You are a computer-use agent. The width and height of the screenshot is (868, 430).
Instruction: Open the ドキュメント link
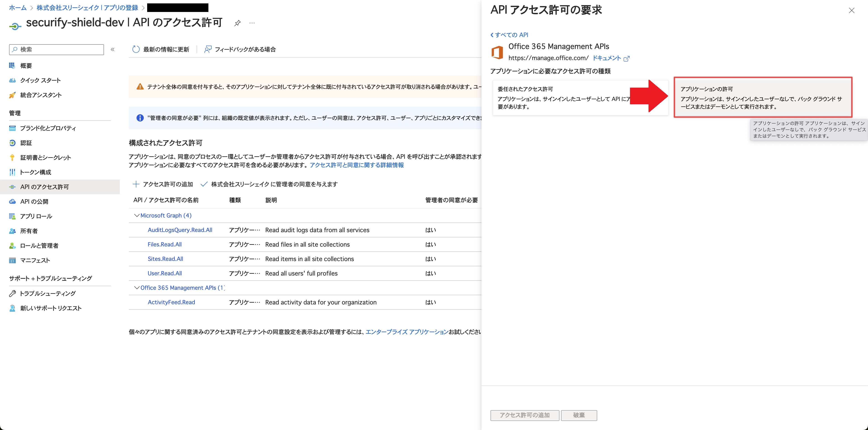(x=606, y=58)
